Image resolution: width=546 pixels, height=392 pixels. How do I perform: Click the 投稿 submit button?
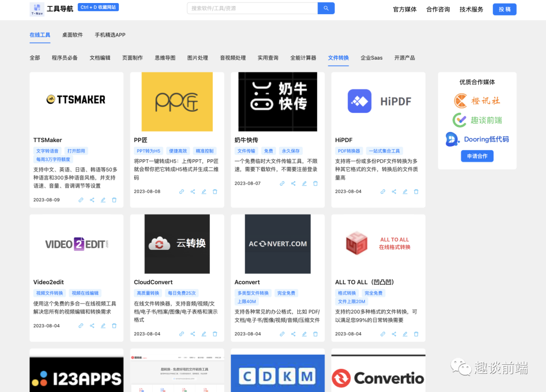505,10
